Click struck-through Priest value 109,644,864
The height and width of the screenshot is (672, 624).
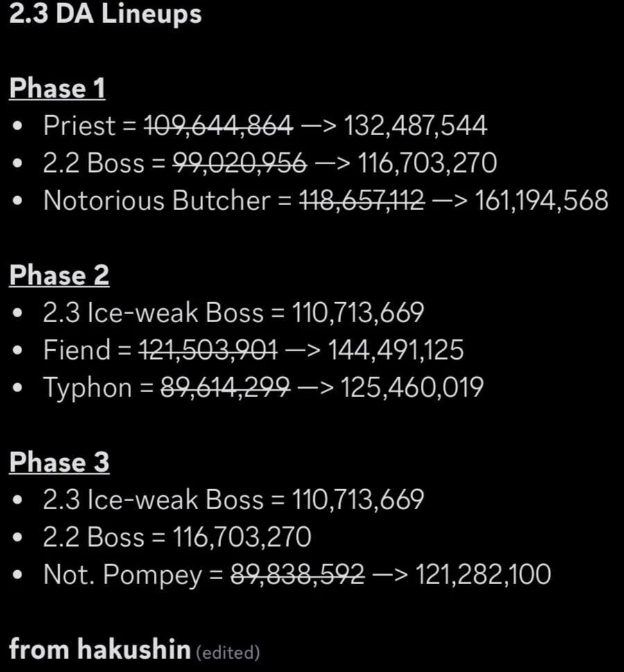coord(218,126)
